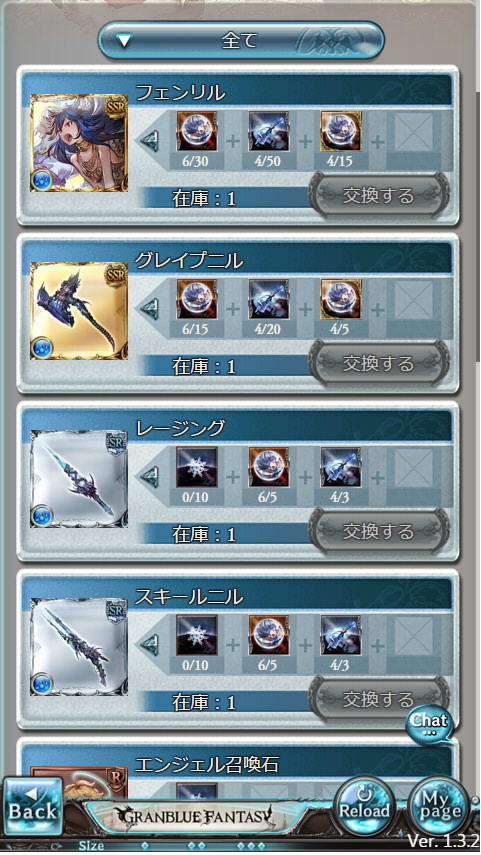Click the フェンリル SSR summon thumbnail
Screen dimensions: 481x855
point(79,143)
